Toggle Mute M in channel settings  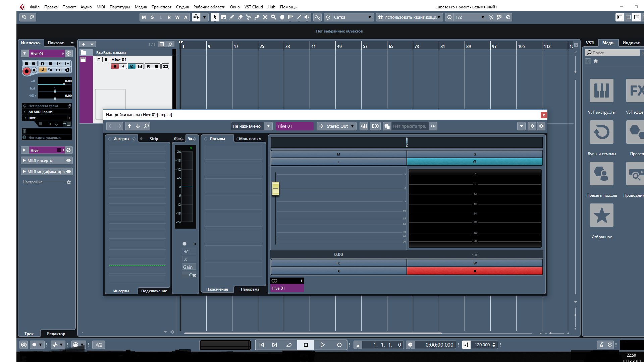[x=338, y=154]
